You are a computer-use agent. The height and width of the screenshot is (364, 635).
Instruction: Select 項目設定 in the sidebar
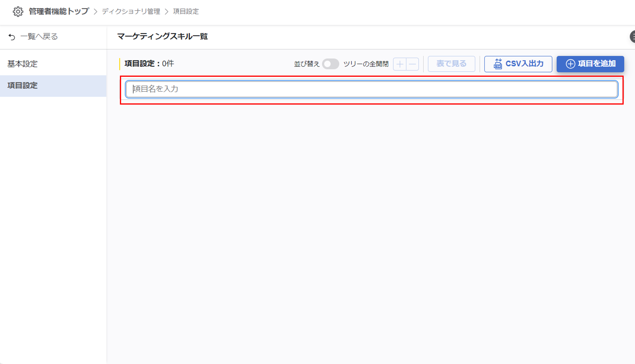click(23, 85)
